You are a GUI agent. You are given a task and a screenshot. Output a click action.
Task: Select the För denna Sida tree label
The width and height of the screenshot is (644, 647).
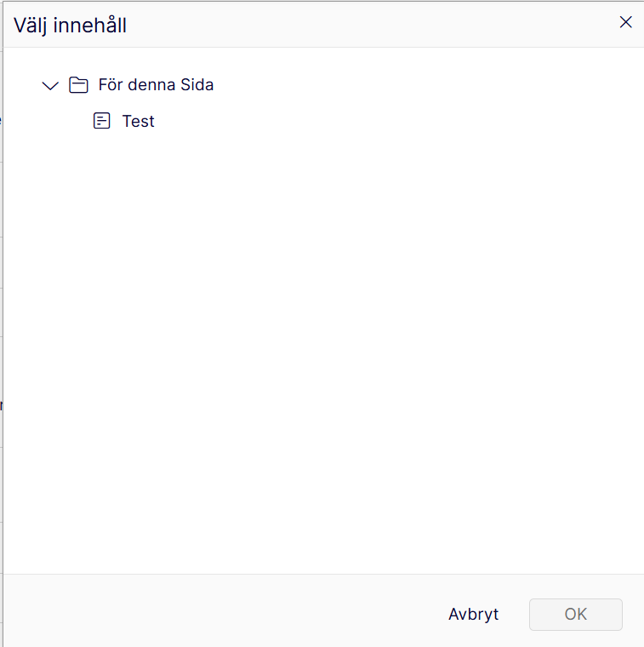pyautogui.click(x=156, y=85)
